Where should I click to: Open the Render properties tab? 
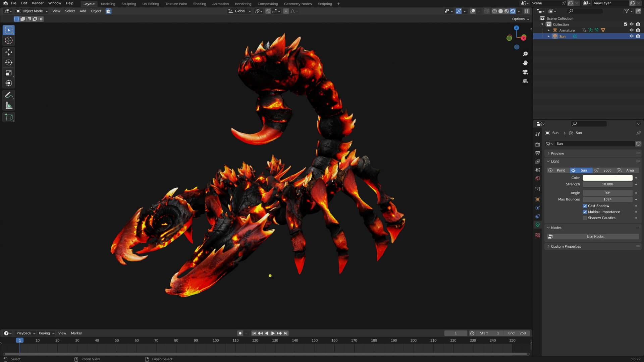coord(538,144)
